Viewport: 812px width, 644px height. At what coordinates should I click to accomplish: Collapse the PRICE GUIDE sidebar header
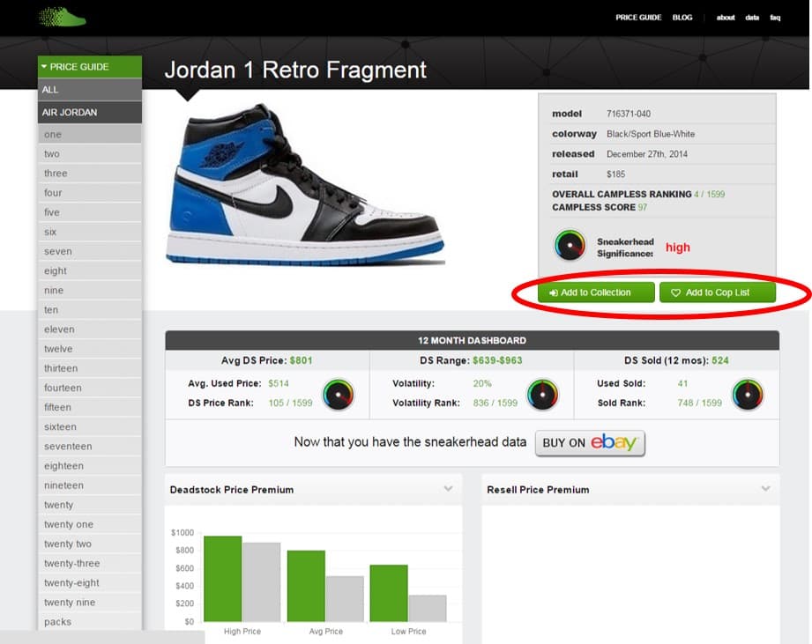click(90, 67)
